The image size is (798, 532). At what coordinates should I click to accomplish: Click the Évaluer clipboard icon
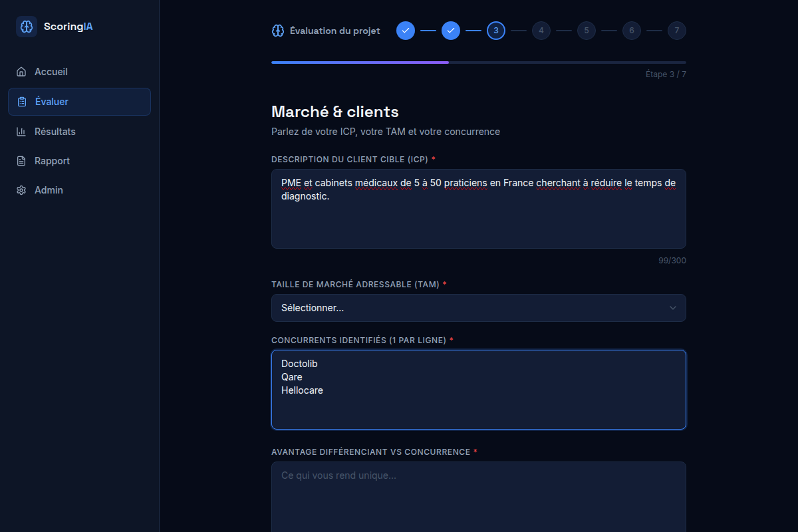(x=22, y=102)
